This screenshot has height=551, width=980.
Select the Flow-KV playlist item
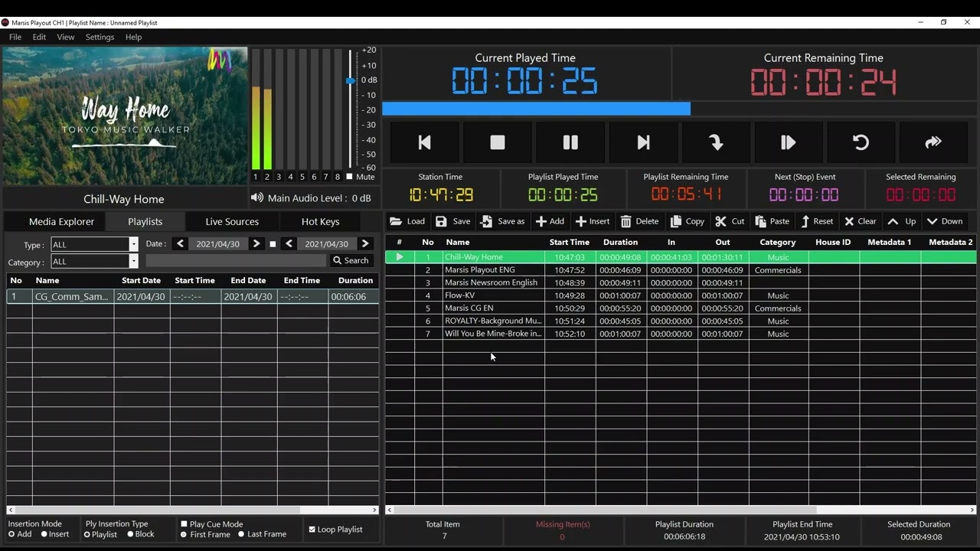coord(681,295)
